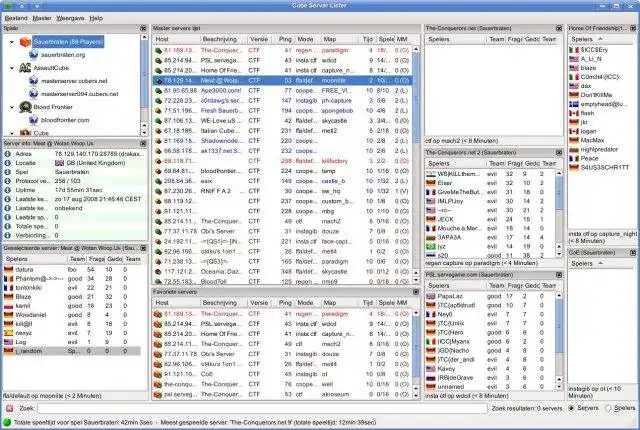
Task: Close the Server info panel
Action: tap(143, 144)
